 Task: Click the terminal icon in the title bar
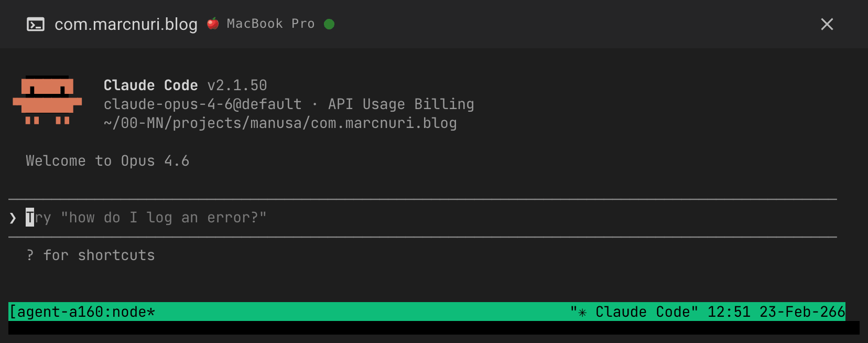pos(35,24)
